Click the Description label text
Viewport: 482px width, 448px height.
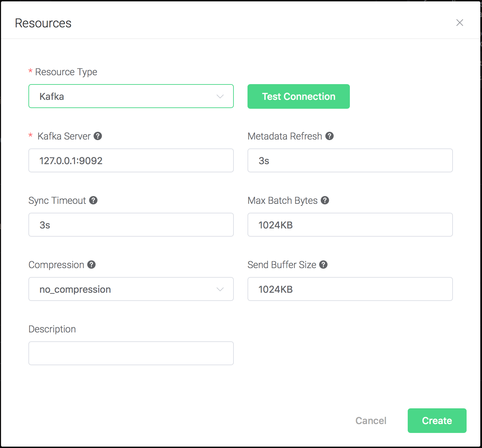pyautogui.click(x=52, y=329)
